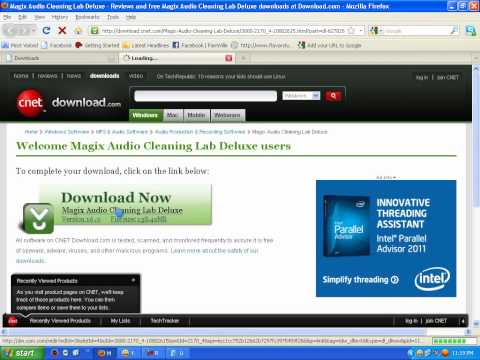Open the Tools menu
480x360 pixels.
[113, 17]
